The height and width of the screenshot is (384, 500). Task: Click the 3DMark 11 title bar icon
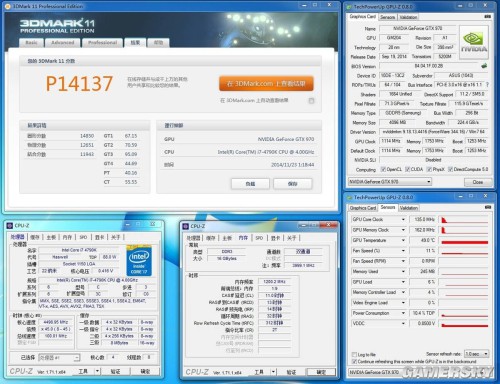pyautogui.click(x=8, y=6)
